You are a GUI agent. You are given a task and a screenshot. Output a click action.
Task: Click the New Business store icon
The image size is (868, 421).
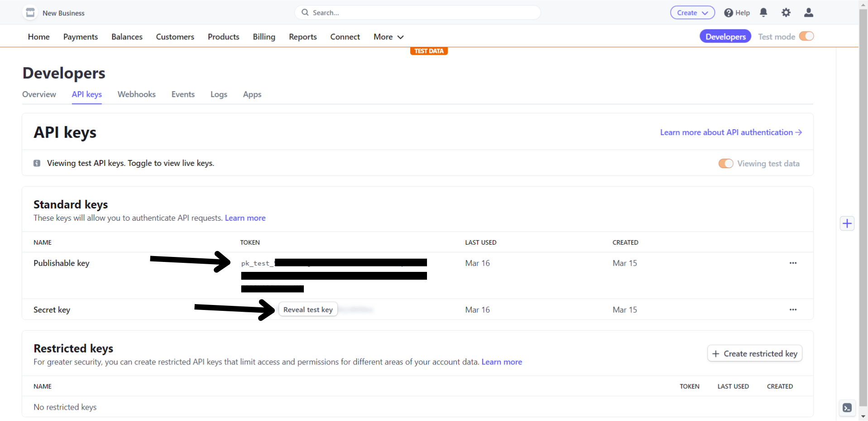30,13
